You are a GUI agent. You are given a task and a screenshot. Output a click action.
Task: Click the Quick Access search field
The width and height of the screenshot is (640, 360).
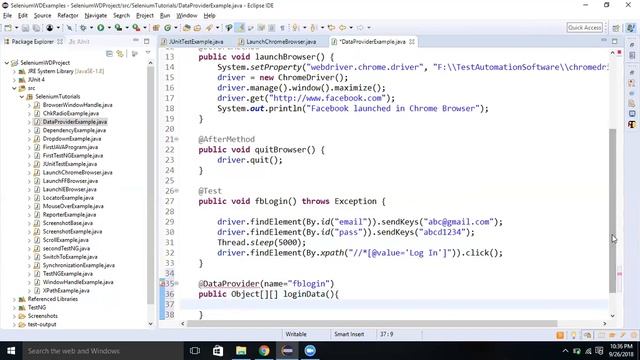[584, 27]
